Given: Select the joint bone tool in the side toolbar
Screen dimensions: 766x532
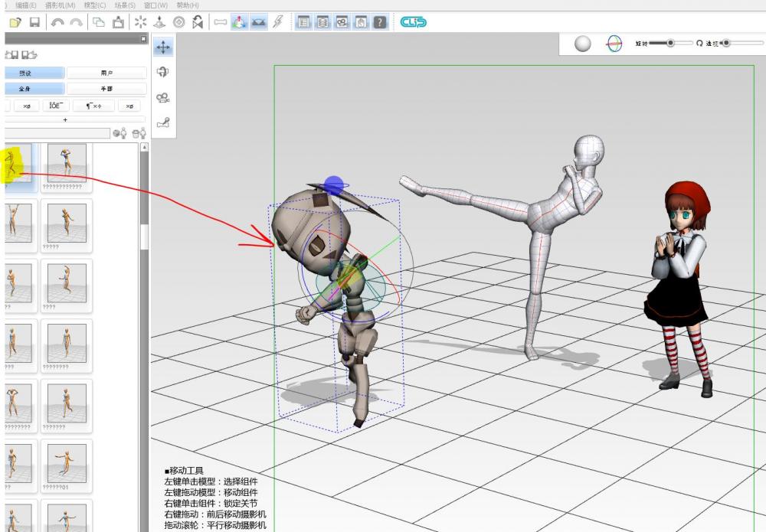Looking at the screenshot, I should pyautogui.click(x=162, y=122).
